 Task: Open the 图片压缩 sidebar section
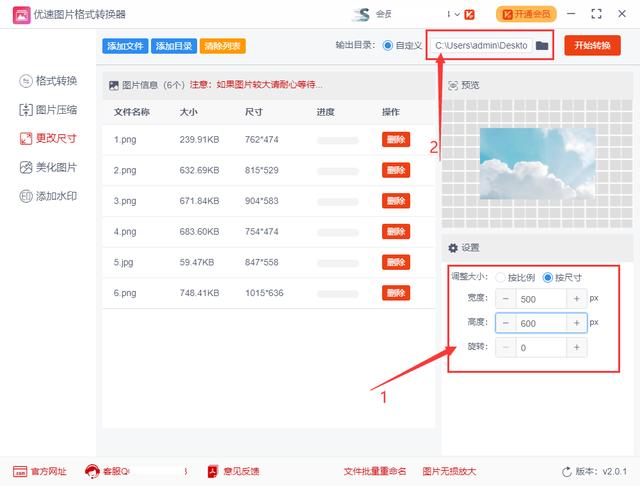pos(48,110)
